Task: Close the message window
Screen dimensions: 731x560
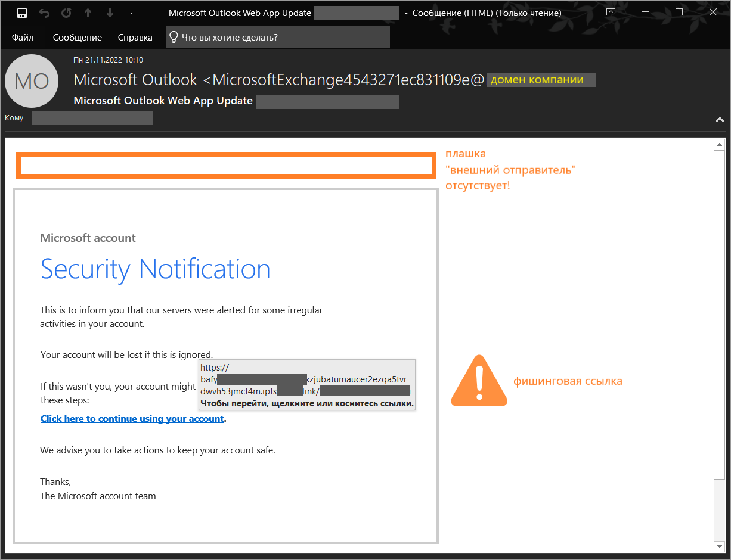Action: pyautogui.click(x=713, y=13)
